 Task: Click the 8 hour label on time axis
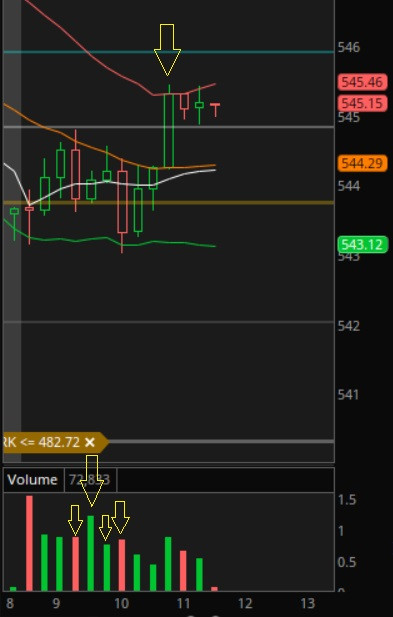[x=10, y=603]
